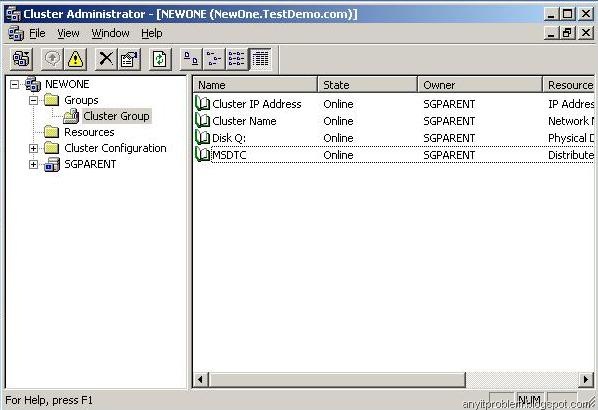Viewport: 598px width, 410px height.
Task: Expand the Cluster Configuration node
Action: pos(34,148)
